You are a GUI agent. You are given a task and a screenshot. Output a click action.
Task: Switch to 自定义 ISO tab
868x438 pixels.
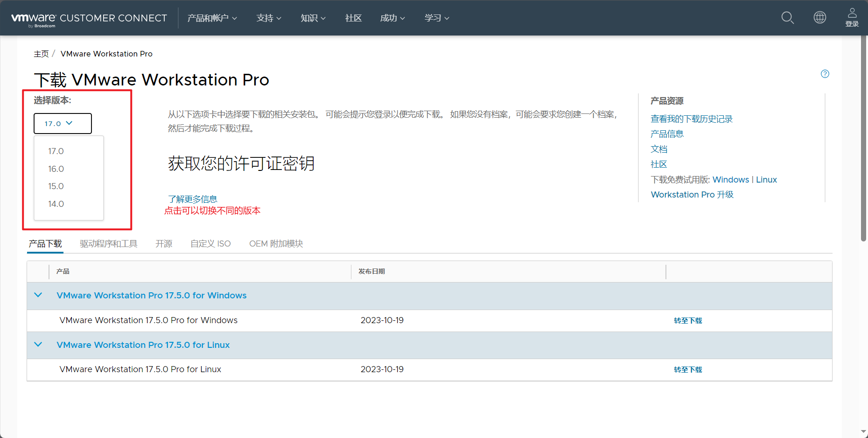click(x=210, y=244)
